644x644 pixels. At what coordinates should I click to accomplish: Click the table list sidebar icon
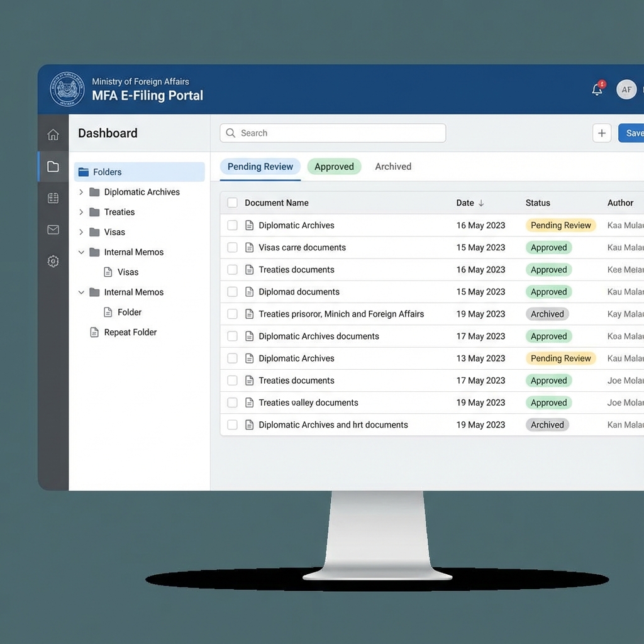[x=53, y=198]
